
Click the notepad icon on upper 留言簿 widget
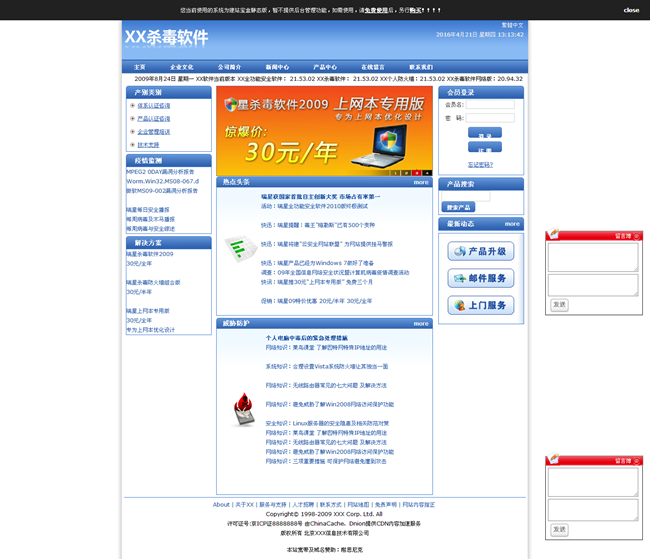553,234
